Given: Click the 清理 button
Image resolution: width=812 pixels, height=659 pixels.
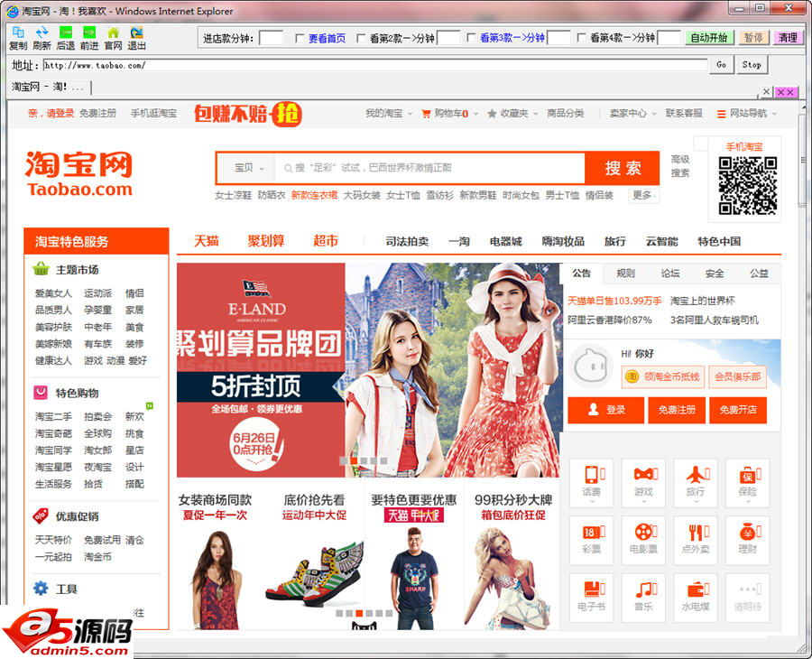Looking at the screenshot, I should pos(788,38).
